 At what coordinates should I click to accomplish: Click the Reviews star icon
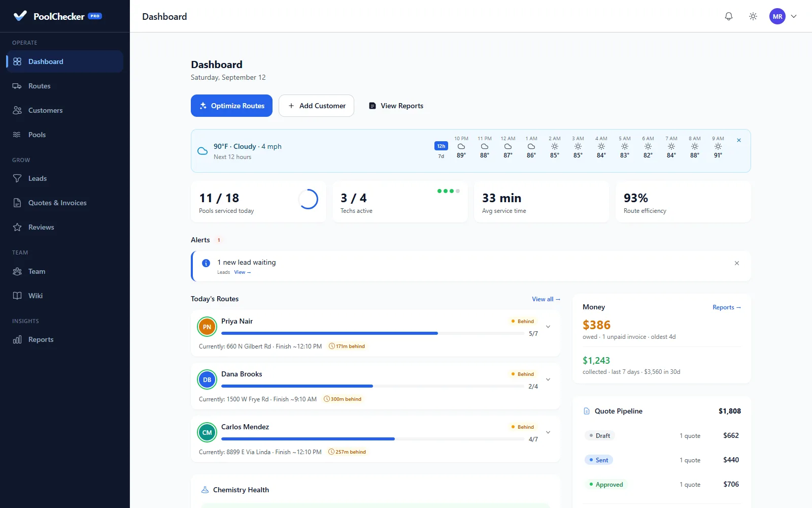coord(17,227)
